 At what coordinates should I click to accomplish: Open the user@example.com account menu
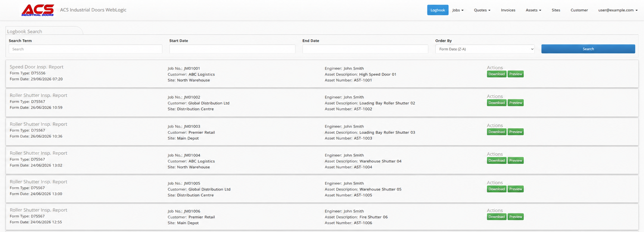click(618, 10)
